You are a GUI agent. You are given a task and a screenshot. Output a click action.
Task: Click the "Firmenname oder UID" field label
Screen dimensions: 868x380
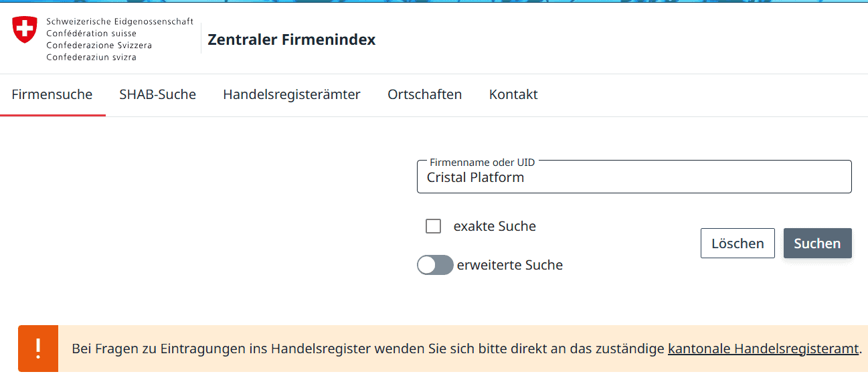click(x=482, y=163)
